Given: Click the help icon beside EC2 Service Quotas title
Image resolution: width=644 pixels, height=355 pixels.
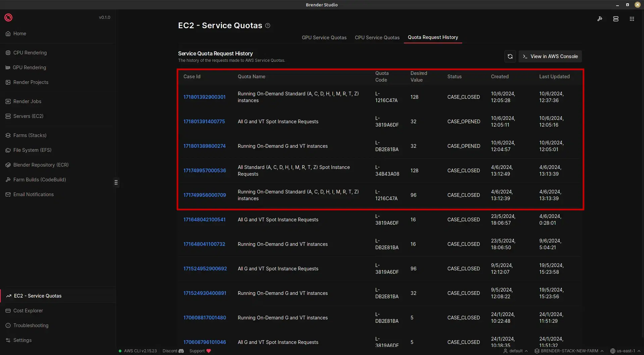Looking at the screenshot, I should (268, 26).
